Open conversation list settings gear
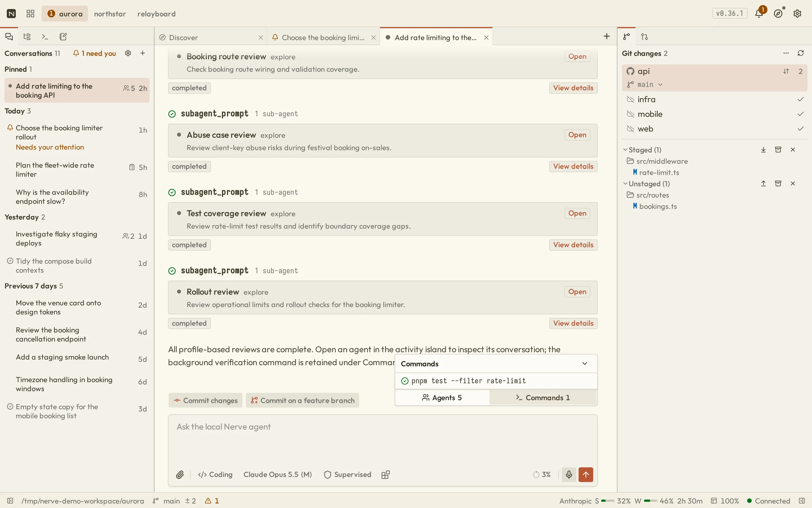Viewport: 812px width, 508px height. coord(128,53)
